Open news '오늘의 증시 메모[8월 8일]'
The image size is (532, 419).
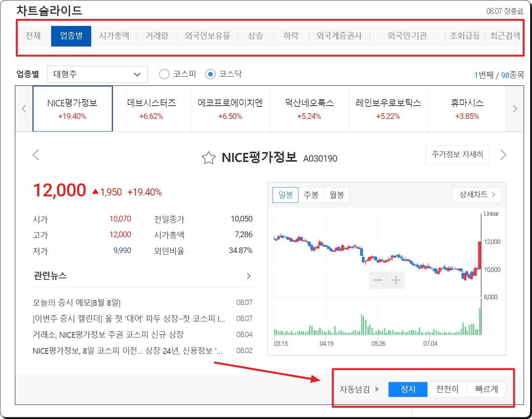[77, 303]
